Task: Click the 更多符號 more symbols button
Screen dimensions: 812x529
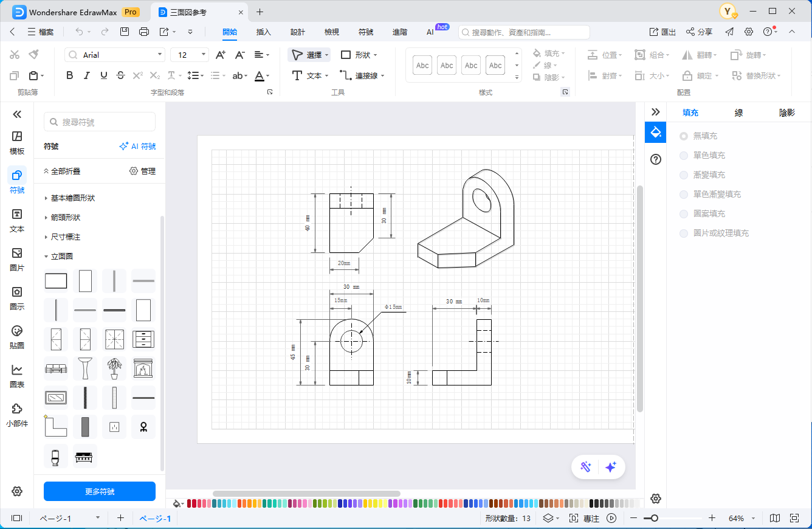Action: 100,491
